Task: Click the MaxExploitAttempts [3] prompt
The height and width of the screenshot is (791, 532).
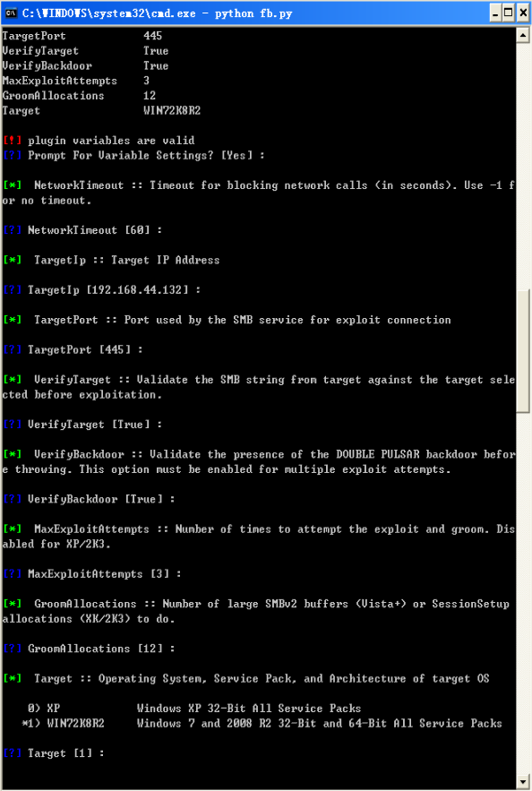Action: [x=91, y=574]
